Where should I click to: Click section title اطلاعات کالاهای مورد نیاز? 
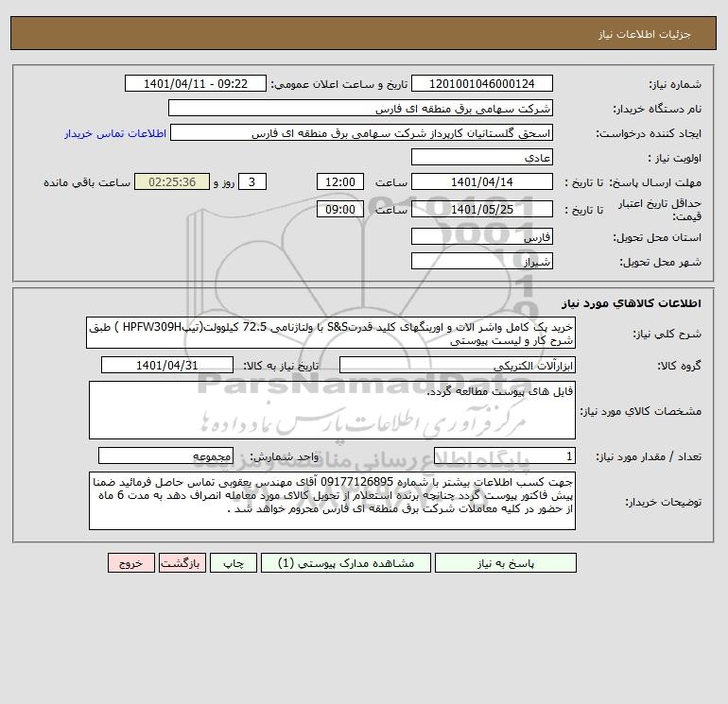click(x=632, y=303)
